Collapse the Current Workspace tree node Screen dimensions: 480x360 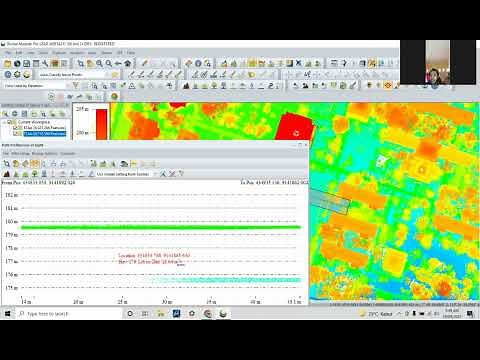pos(4,122)
